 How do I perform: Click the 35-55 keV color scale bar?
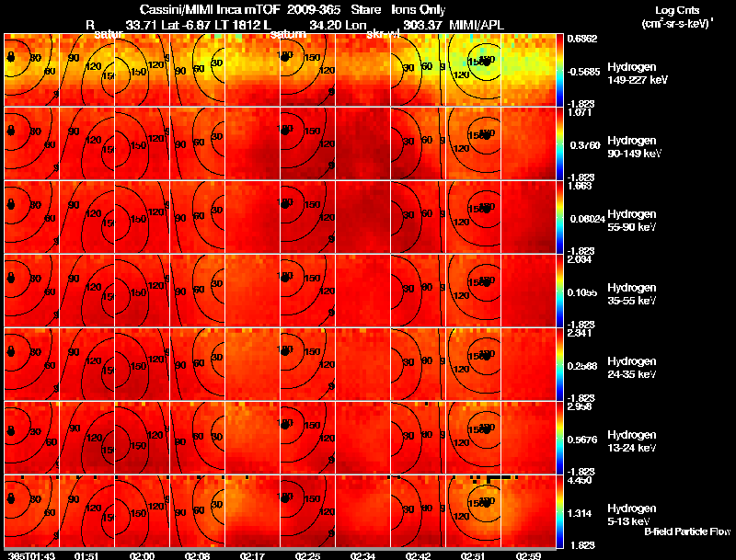pos(559,291)
